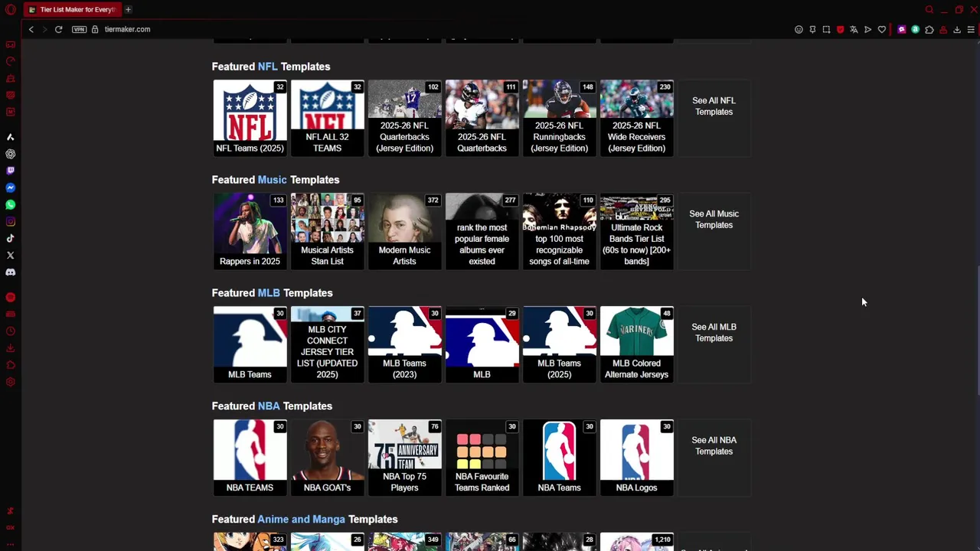Reload the tiermaker.com page

pyautogui.click(x=58, y=29)
